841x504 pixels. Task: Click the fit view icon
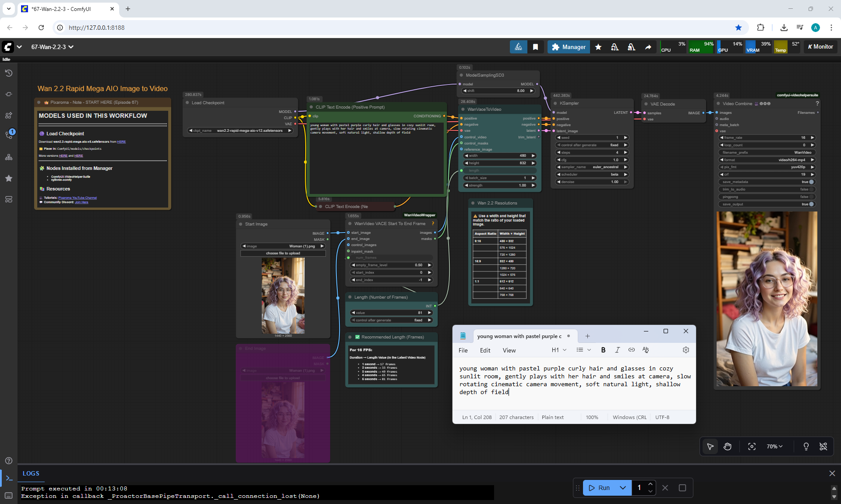pyautogui.click(x=752, y=446)
